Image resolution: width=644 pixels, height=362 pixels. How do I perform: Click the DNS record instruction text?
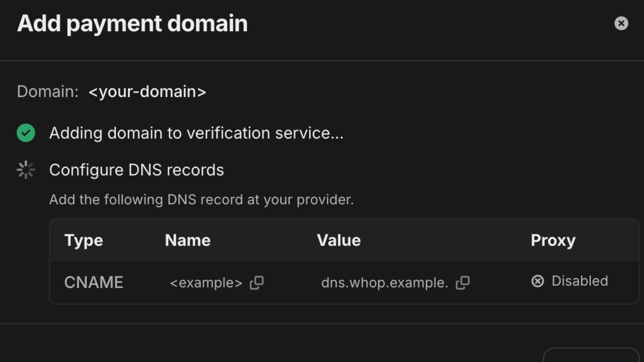201,200
